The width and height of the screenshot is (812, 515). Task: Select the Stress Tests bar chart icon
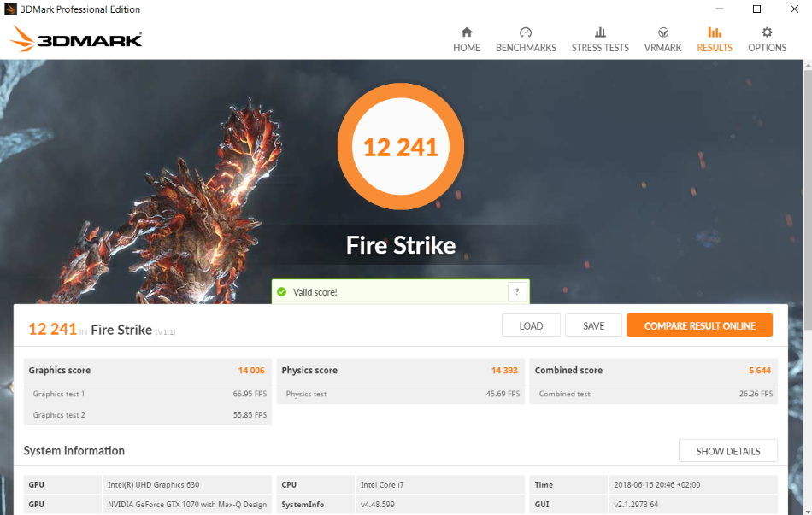pyautogui.click(x=600, y=32)
